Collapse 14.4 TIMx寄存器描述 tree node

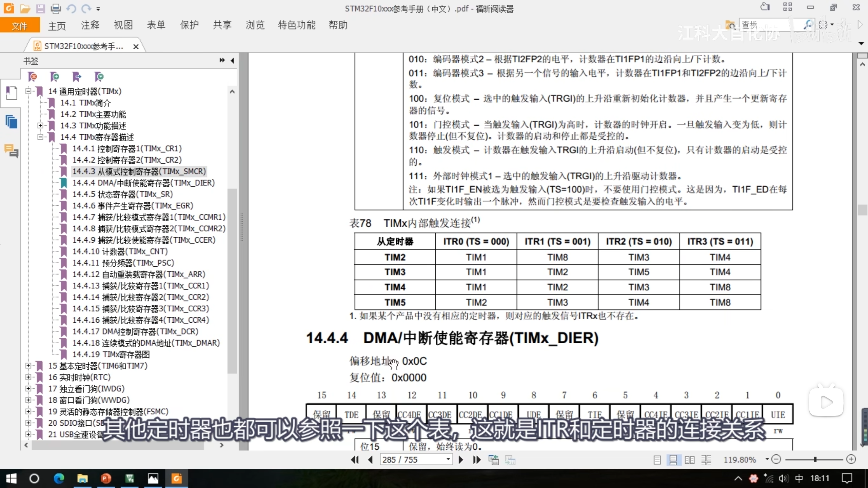[x=40, y=137]
